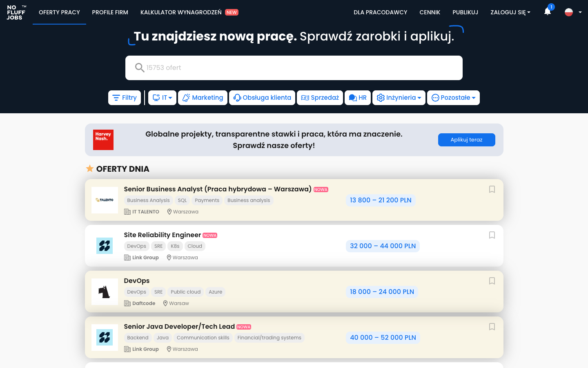Viewport: 588px width, 368px height.
Task: Expand the Pozostałe category dropdown
Action: click(453, 98)
